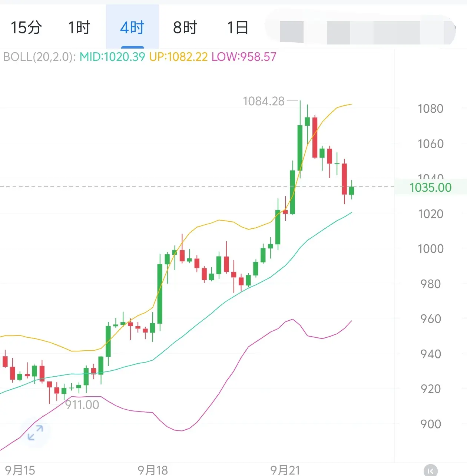
Task: Tap the LOW:958.57 indicator value
Action: 244,57
